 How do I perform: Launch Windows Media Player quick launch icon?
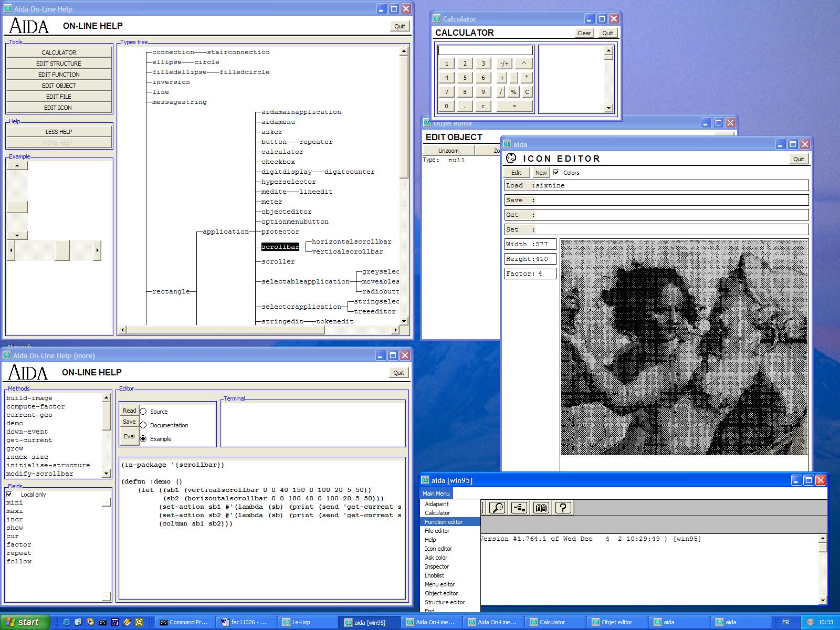tap(90, 622)
